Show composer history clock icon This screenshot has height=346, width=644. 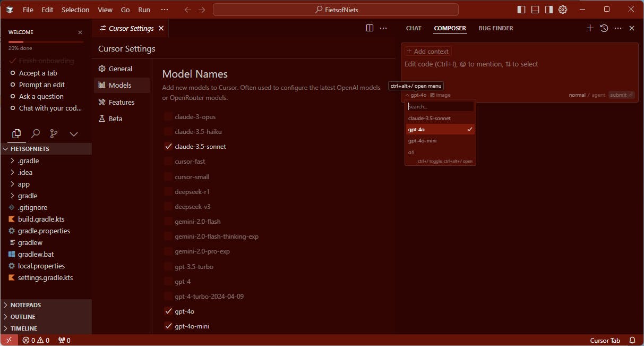click(x=604, y=28)
